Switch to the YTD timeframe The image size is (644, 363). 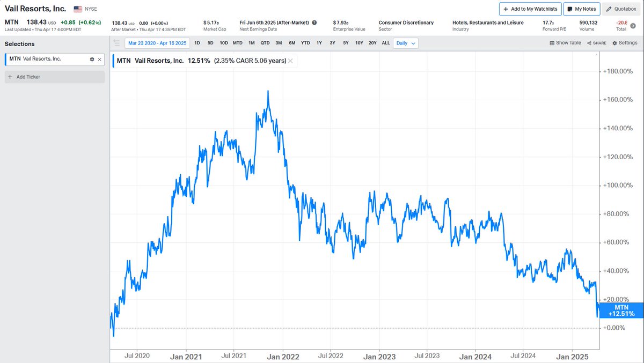305,43
